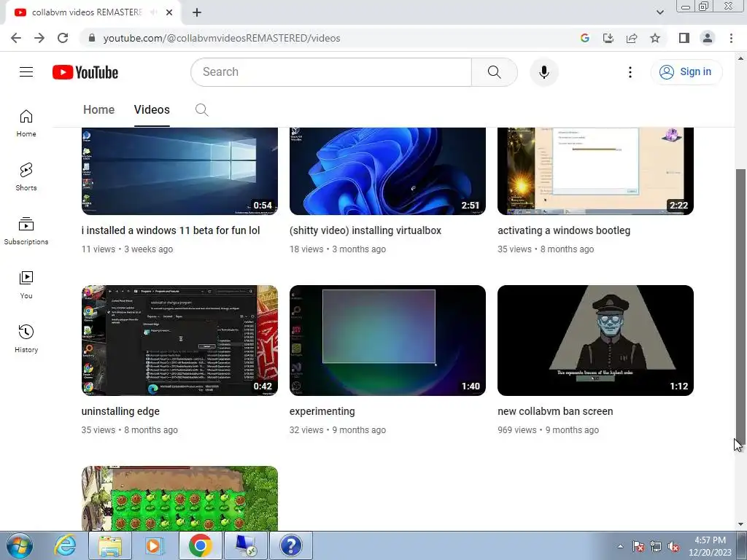The width and height of the screenshot is (747, 560).
Task: Click the Google icon in address bar
Action: [x=585, y=38]
